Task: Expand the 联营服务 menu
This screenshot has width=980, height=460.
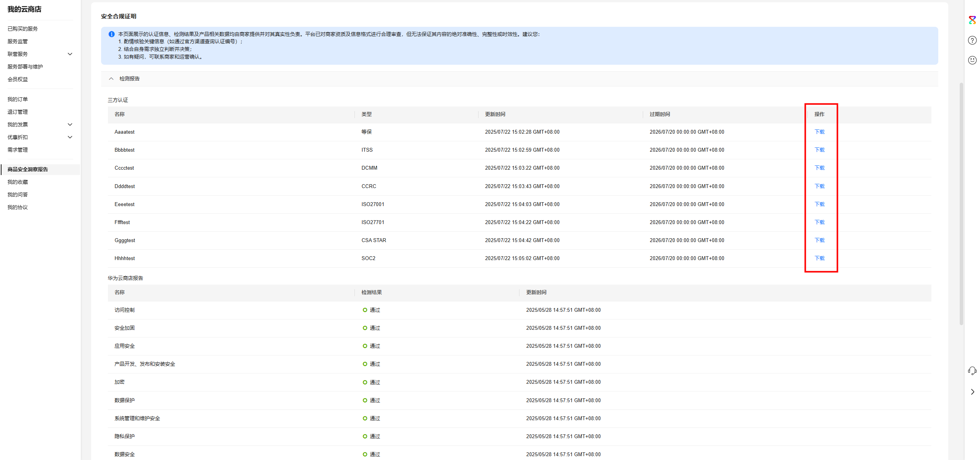Action: tap(70, 54)
